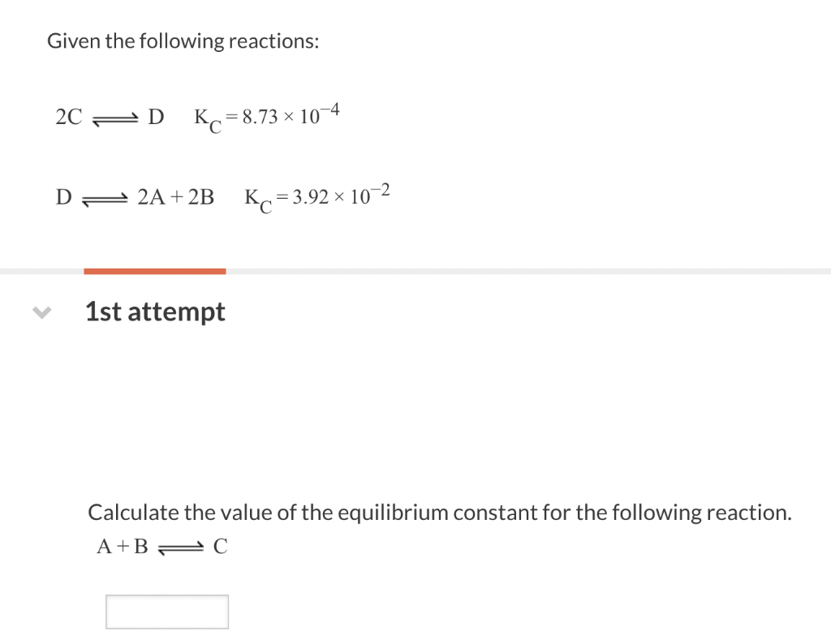The width and height of the screenshot is (831, 644).
Task: Select the equation D ⇌ 2A + 2B
Action: click(134, 197)
